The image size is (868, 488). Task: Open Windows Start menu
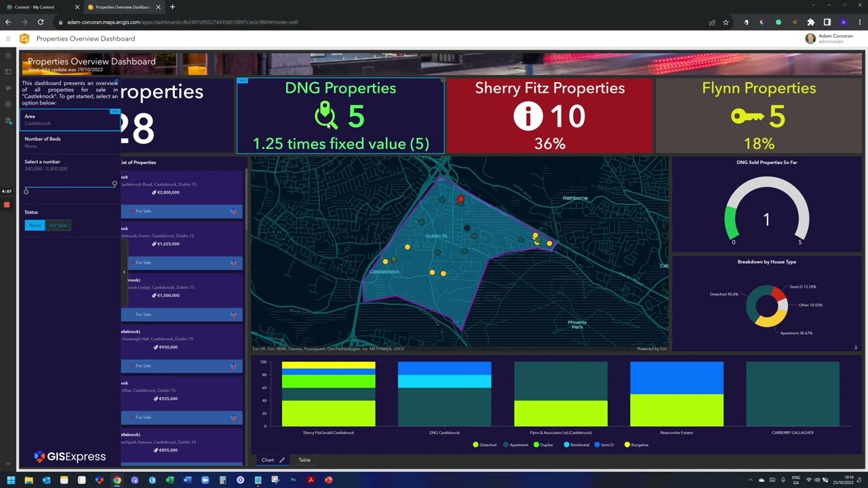click(11, 480)
